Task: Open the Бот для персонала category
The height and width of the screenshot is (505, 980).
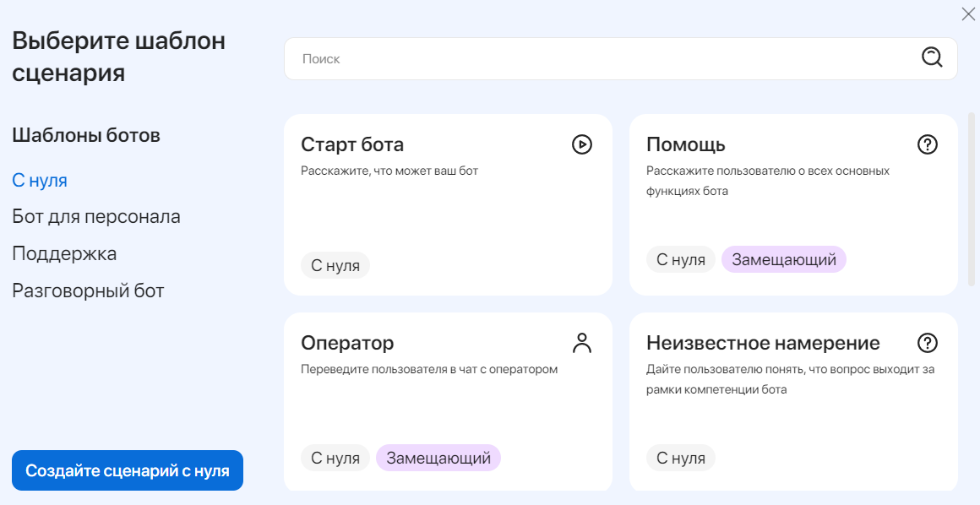Action: 96,216
